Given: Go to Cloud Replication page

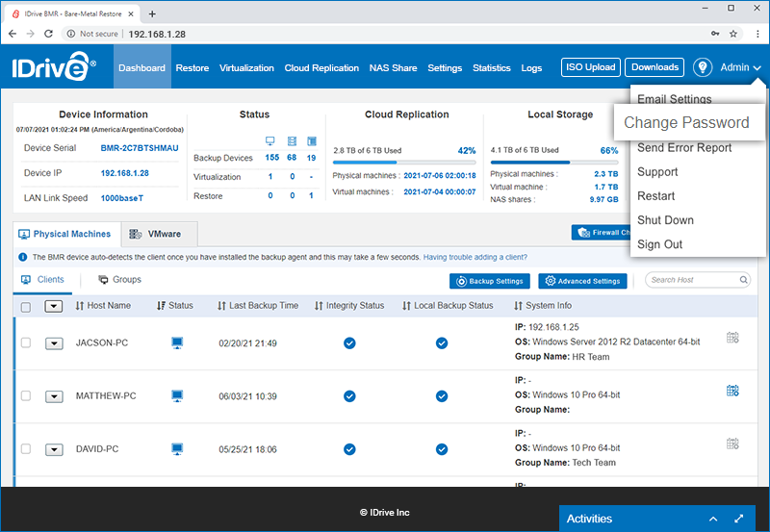Looking at the screenshot, I should pos(321,67).
